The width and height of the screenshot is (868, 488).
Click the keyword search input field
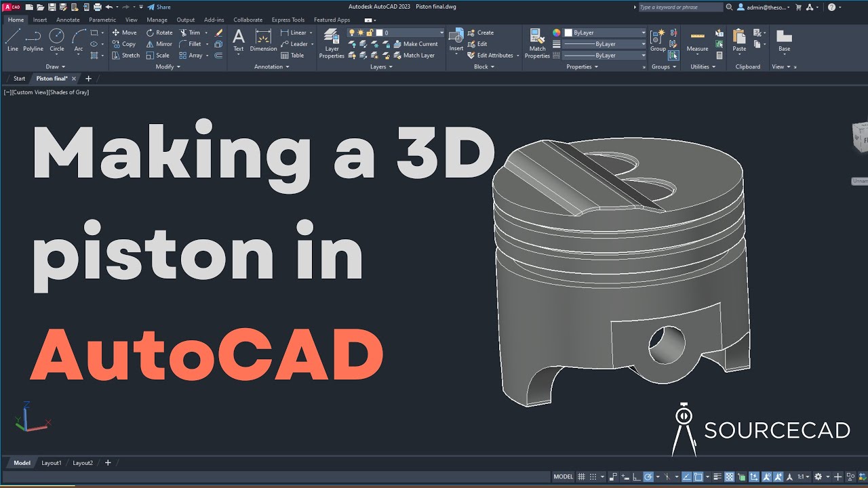pos(680,7)
